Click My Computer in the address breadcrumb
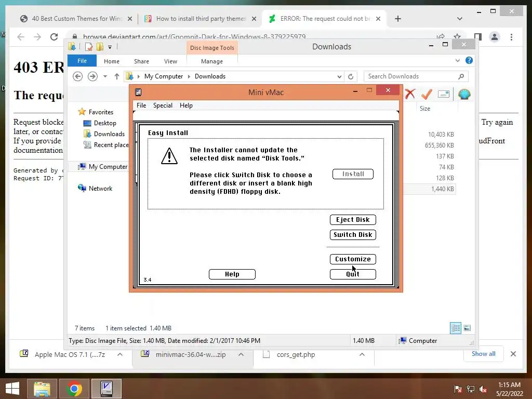 click(x=164, y=76)
